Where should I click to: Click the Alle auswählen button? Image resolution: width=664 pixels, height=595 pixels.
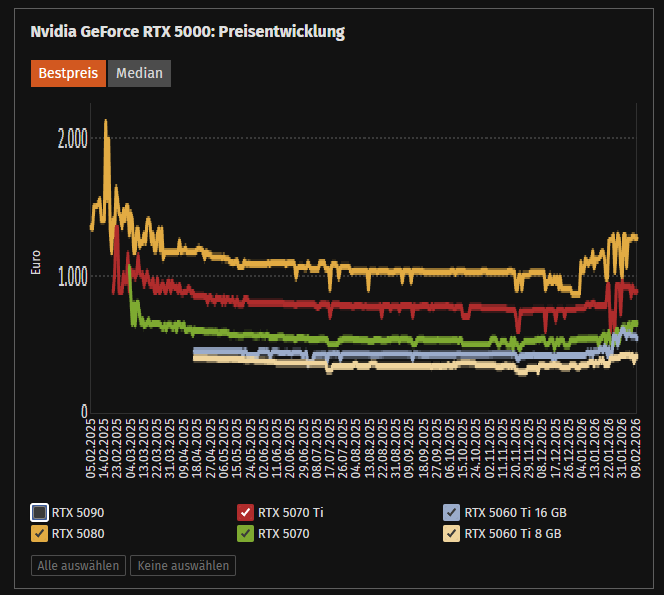[78, 565]
